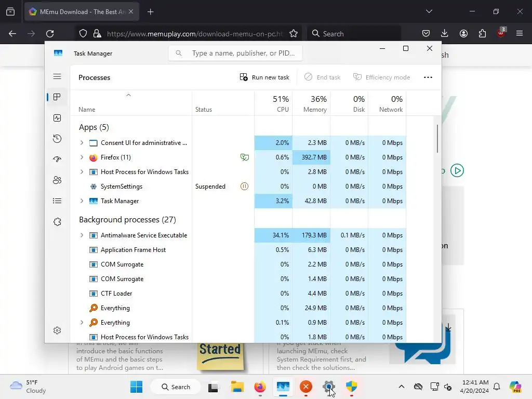
Task: Click Run new task button
Action: 264,77
